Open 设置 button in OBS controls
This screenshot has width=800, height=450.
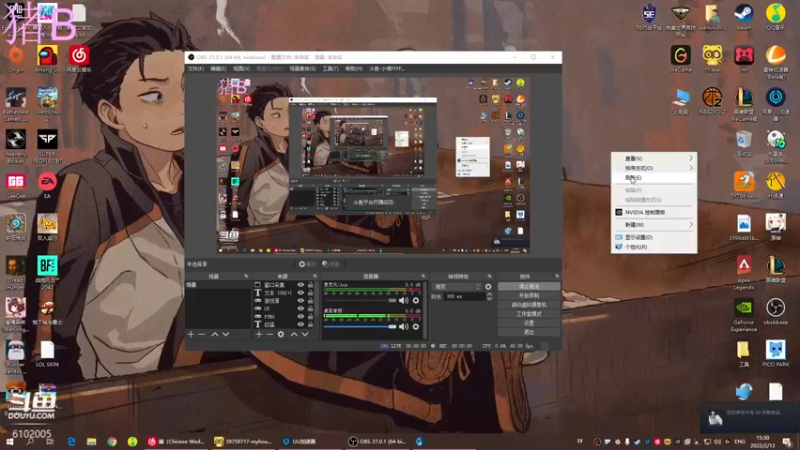529,323
